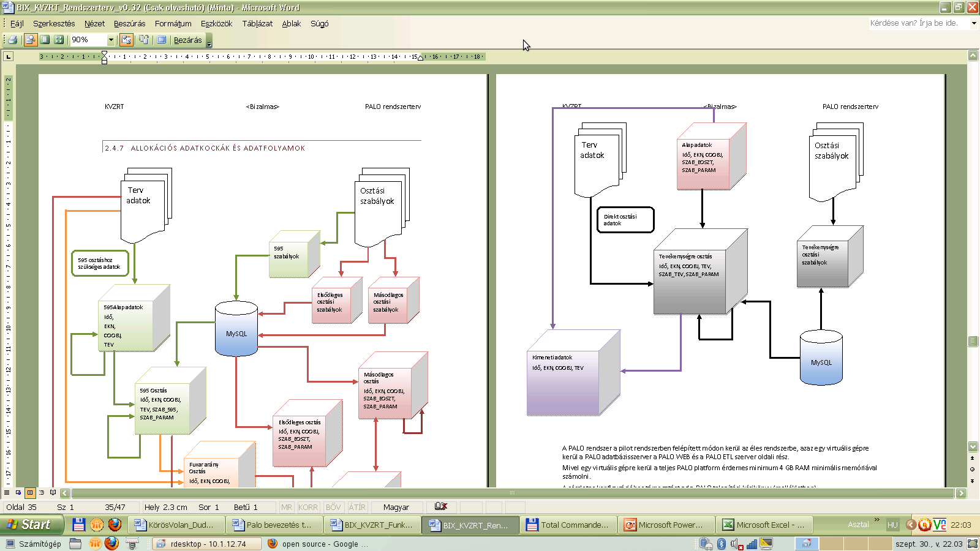Click the Magyar language status field
The width and height of the screenshot is (980, 551).
[396, 507]
